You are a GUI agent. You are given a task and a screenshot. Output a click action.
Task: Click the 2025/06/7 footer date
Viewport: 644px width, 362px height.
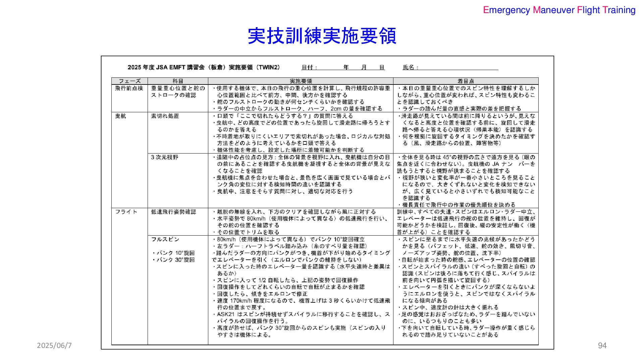click(54, 346)
